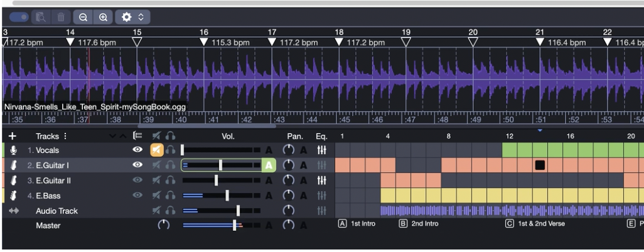
Task: Click the Vocals pan knob
Action: [289, 150]
